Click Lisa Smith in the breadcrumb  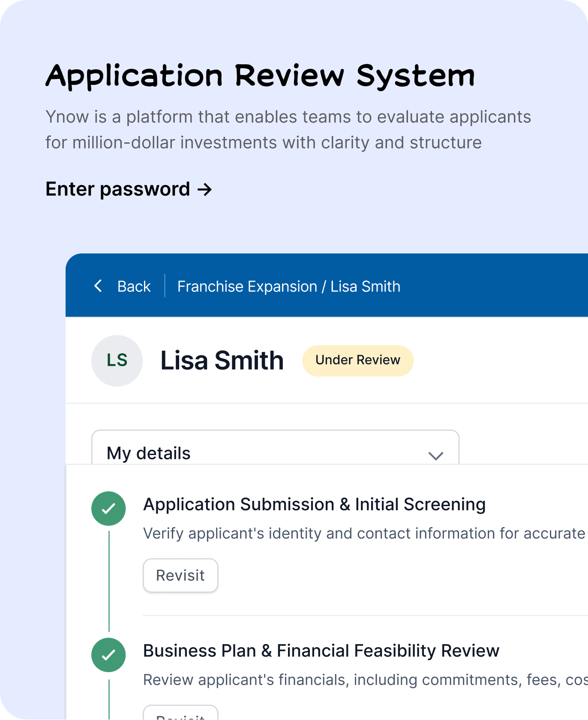[x=365, y=286]
